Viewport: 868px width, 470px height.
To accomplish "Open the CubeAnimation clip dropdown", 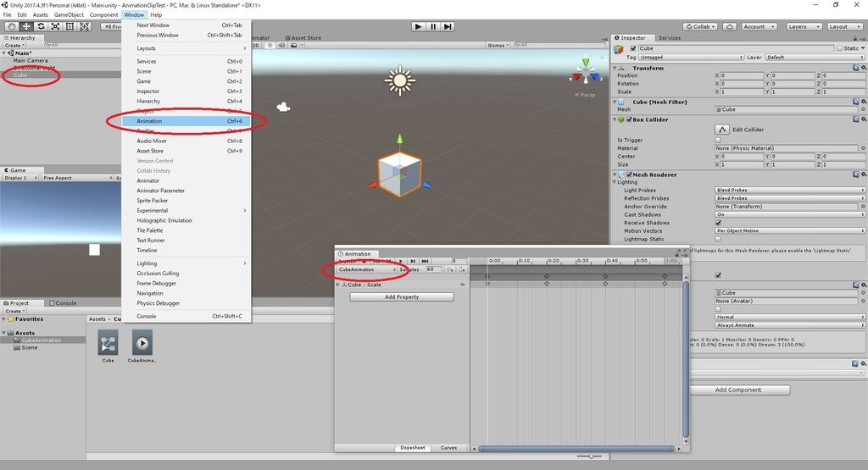I will click(366, 269).
